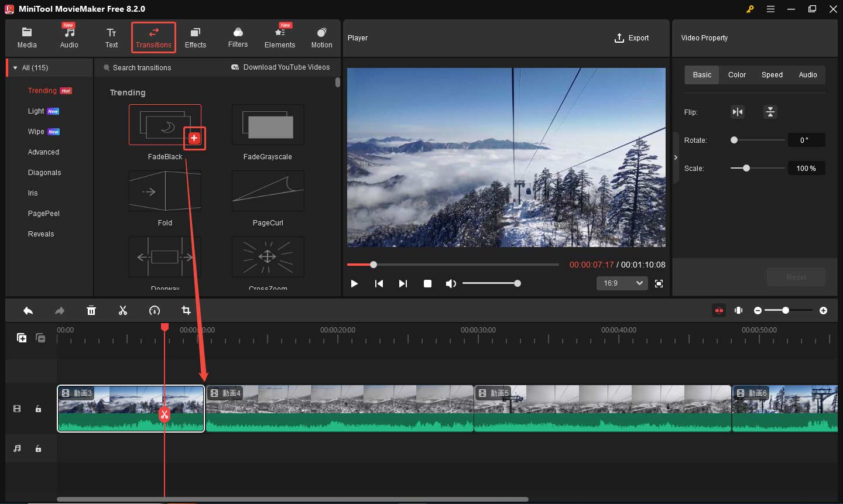
Task: Open the speed control tool
Action: [x=155, y=311]
